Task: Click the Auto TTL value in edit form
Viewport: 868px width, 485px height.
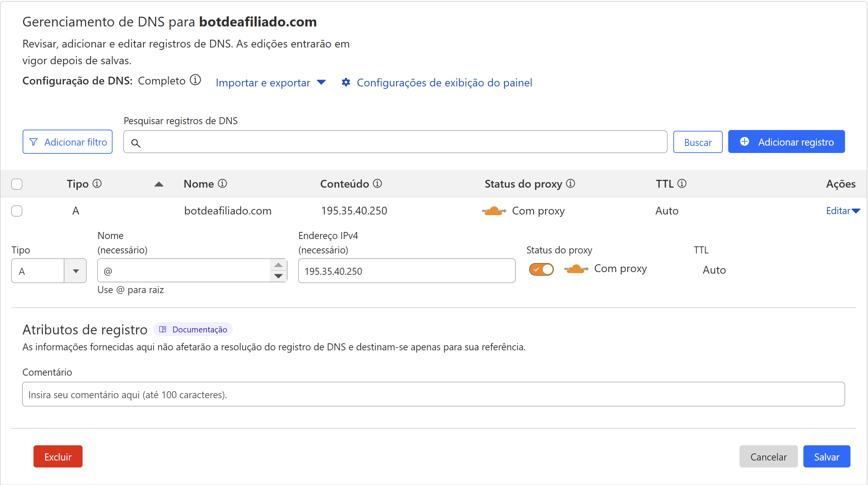Action: pyautogui.click(x=714, y=270)
